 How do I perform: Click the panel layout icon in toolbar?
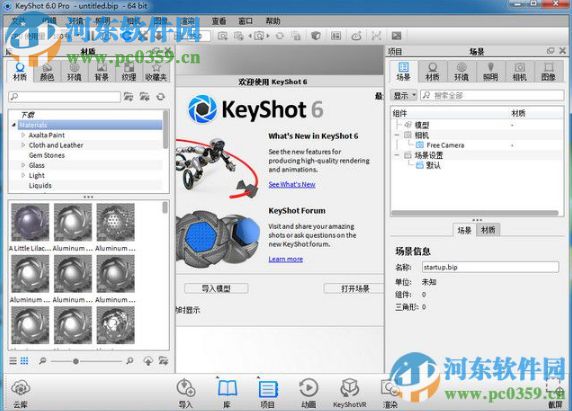click(x=336, y=36)
